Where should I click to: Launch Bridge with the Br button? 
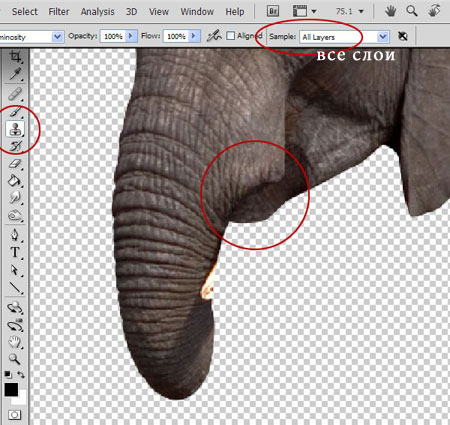click(273, 11)
